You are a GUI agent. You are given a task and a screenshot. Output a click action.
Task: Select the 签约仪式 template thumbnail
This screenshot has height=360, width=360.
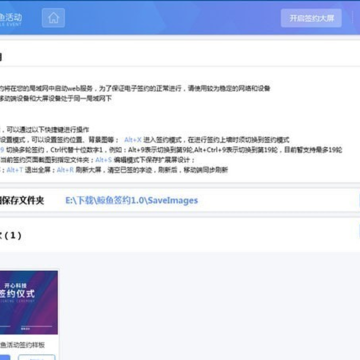click(29, 302)
